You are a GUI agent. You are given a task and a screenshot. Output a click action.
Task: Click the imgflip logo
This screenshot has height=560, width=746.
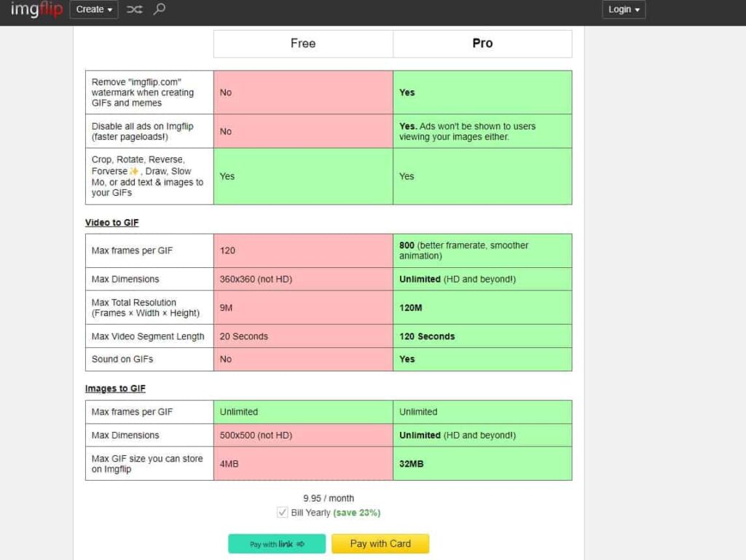tap(36, 9)
